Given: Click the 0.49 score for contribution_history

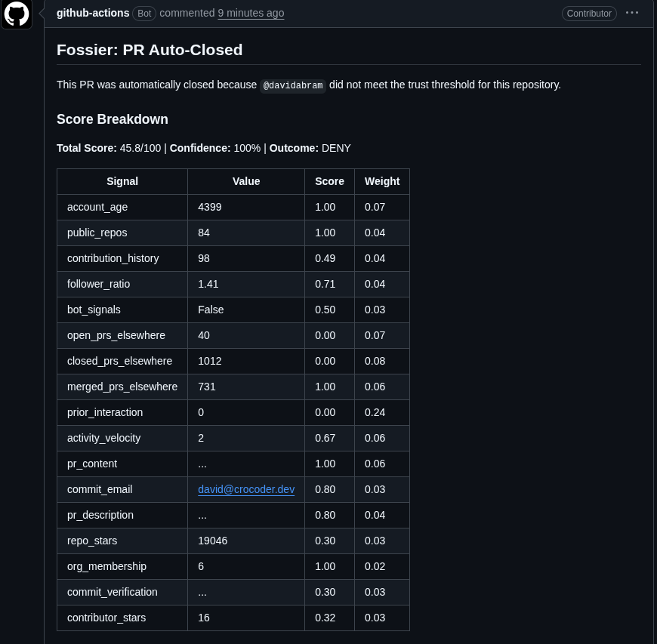Looking at the screenshot, I should click(325, 258).
